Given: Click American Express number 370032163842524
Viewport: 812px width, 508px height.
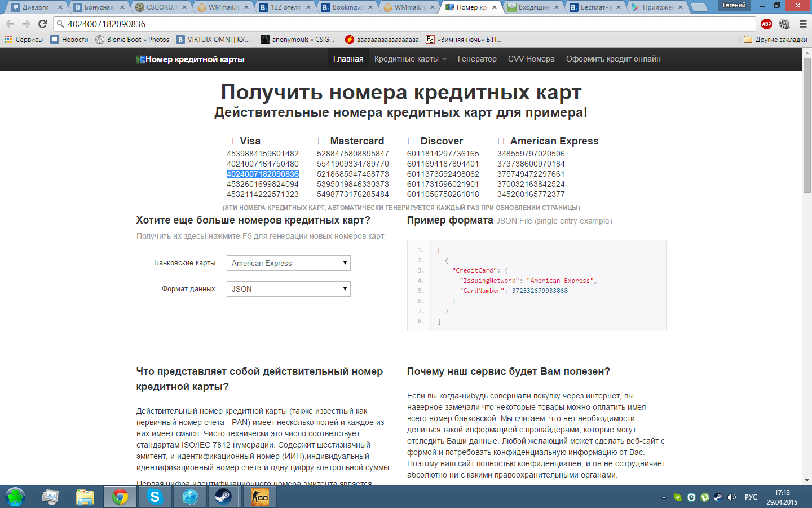Looking at the screenshot, I should (x=531, y=184).
